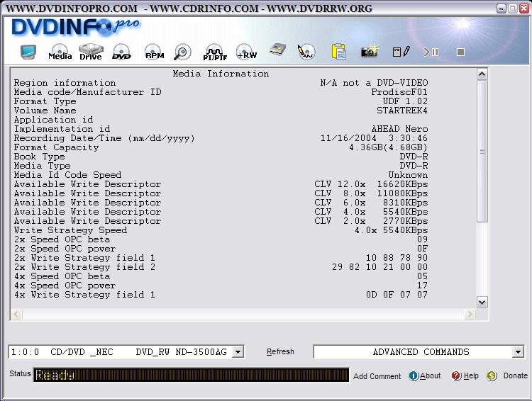Image resolution: width=532 pixels, height=401 pixels.
Task: Click the magnifier disc scan icon
Action: tap(182, 52)
